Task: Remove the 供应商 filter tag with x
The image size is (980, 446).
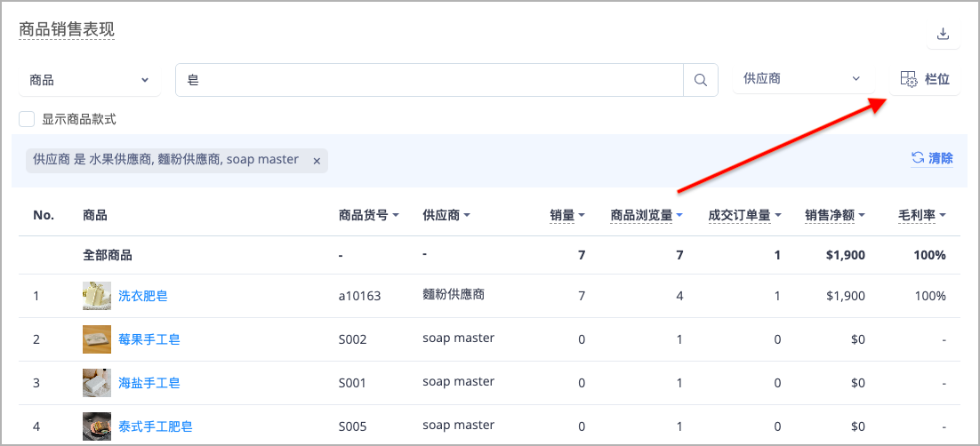Action: (x=317, y=161)
